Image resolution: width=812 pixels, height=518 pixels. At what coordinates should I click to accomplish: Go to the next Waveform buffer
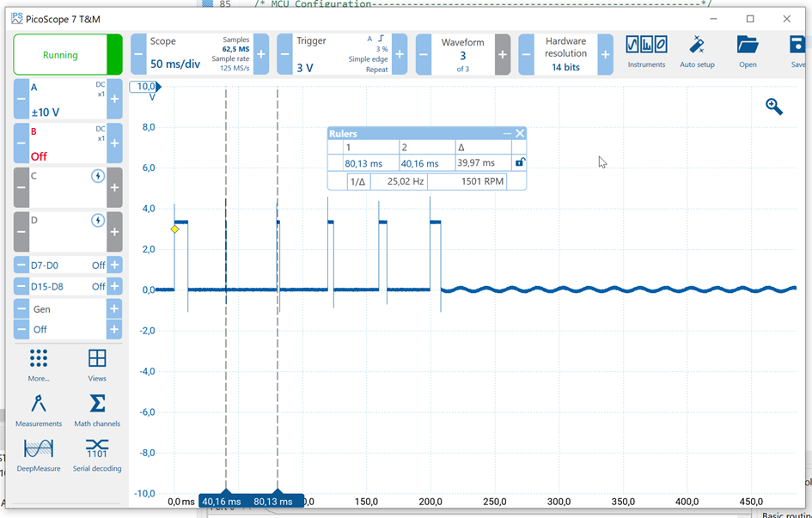coord(503,54)
